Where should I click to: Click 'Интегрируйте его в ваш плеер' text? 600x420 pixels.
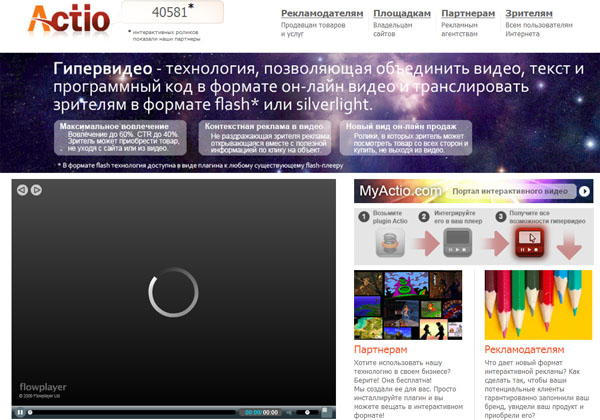[x=458, y=217]
